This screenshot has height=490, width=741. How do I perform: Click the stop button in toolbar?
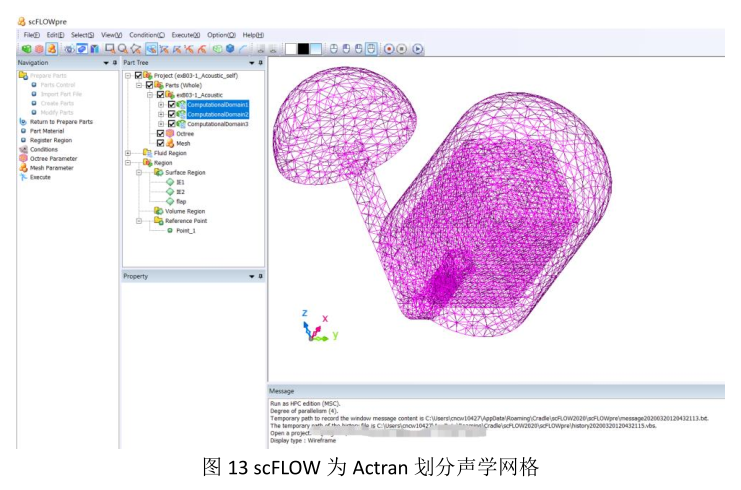point(402,49)
